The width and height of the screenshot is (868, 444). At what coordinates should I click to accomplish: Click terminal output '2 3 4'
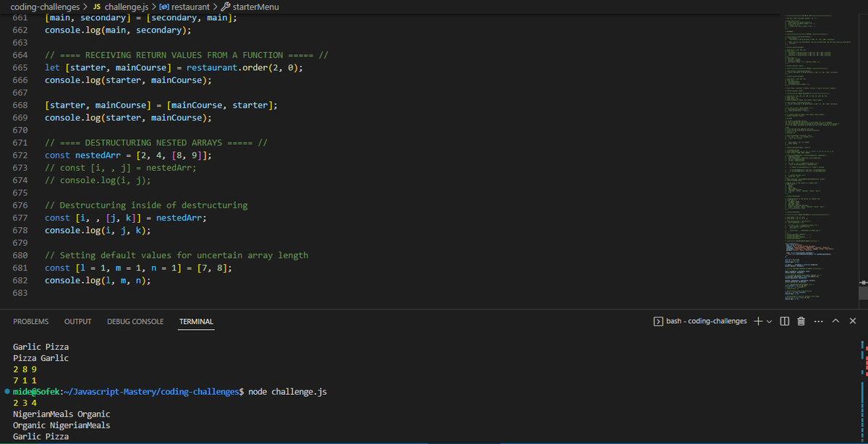tap(25, 403)
